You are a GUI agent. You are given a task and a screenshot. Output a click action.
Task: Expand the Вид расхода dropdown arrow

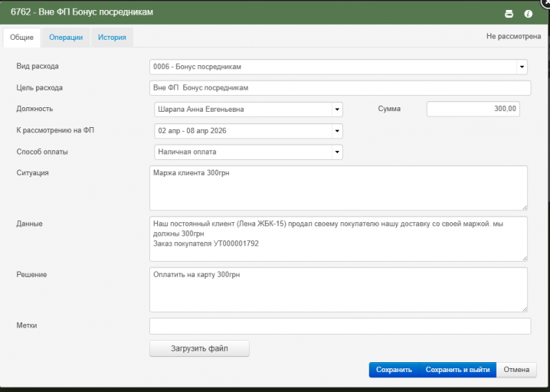click(x=522, y=67)
